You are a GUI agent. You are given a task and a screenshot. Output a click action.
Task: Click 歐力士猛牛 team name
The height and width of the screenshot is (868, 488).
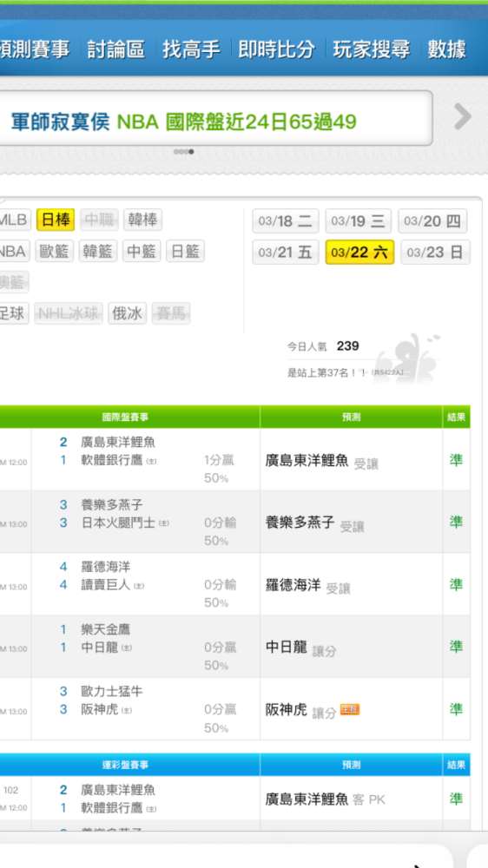[x=111, y=692]
